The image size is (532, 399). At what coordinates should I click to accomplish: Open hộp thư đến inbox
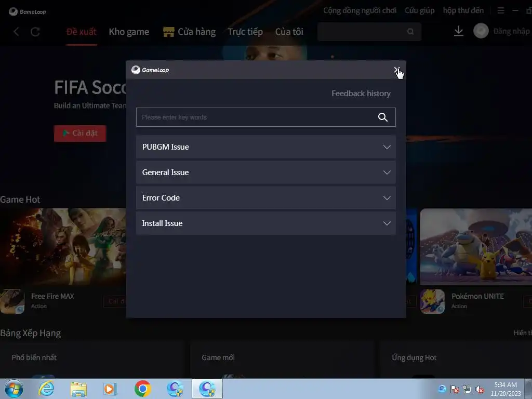click(x=463, y=10)
